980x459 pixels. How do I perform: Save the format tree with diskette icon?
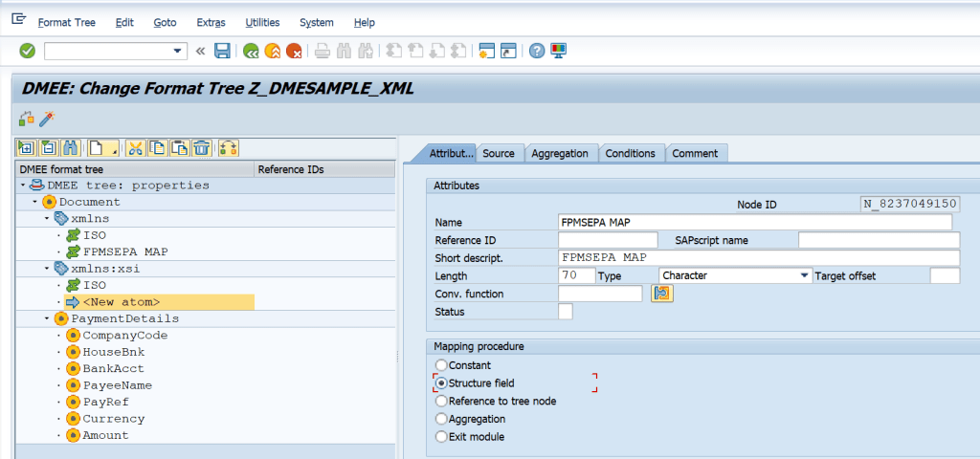pos(222,51)
